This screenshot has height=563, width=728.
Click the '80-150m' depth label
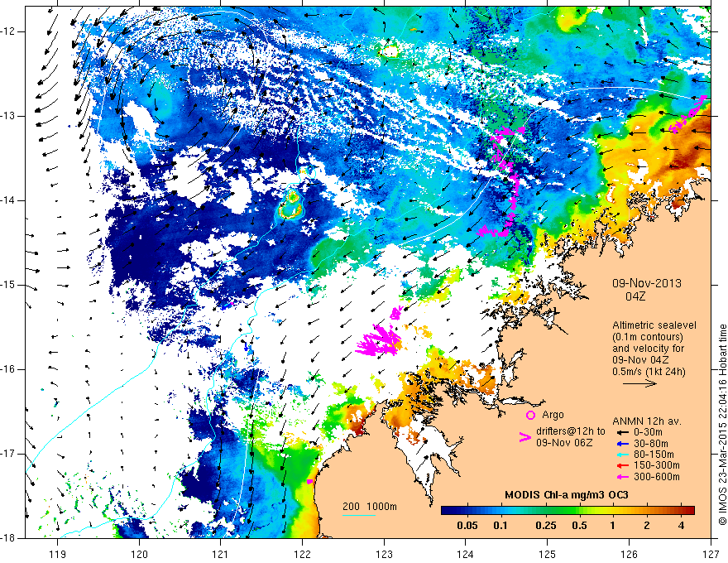pos(654,455)
